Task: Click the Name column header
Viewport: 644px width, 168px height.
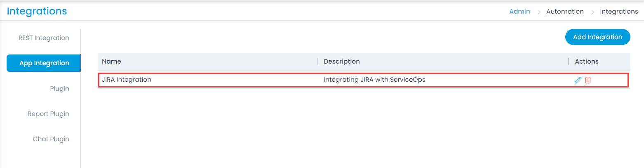Action: click(111, 62)
